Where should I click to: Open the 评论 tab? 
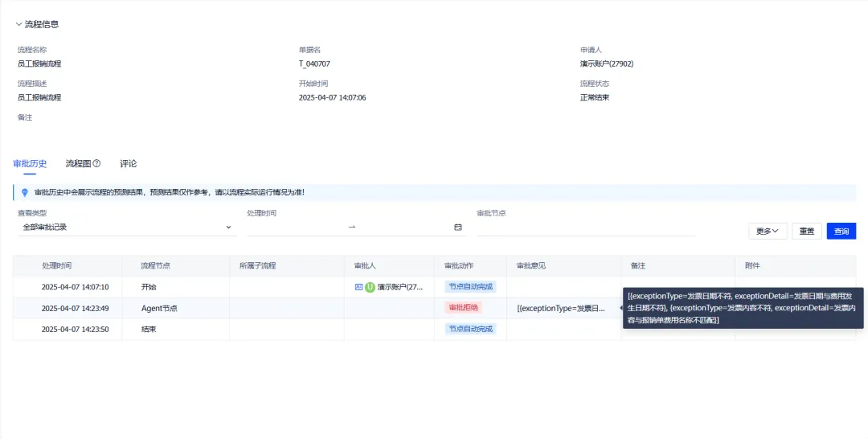click(129, 163)
